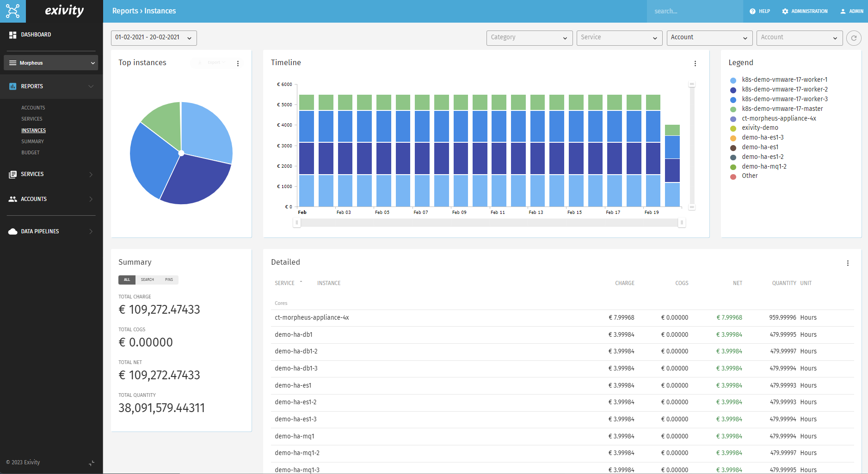
Task: Go to Accounts report submenu item
Action: click(x=33, y=108)
